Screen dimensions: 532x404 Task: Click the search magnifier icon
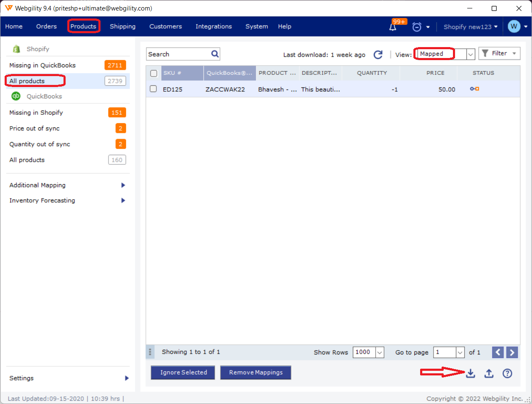click(215, 54)
